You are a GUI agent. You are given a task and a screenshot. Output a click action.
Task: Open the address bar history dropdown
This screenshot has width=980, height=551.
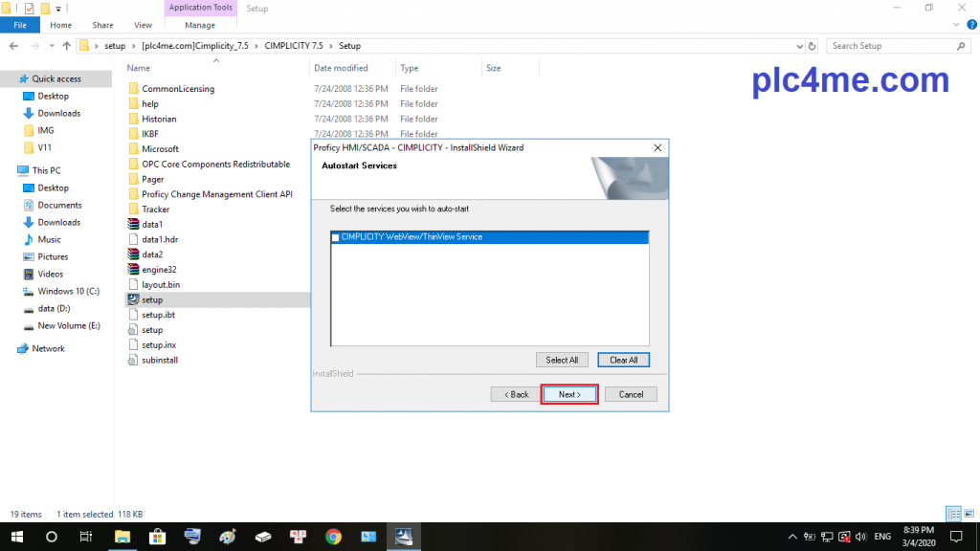[x=798, y=46]
